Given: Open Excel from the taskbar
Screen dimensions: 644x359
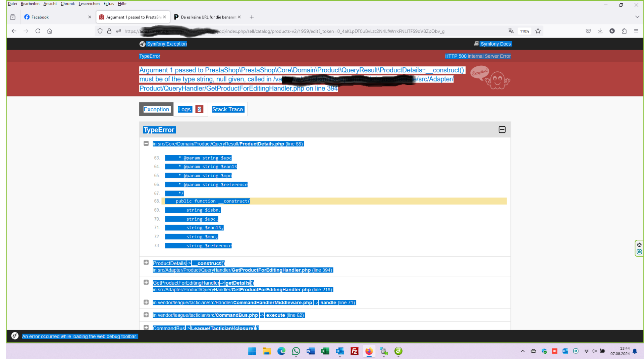Looking at the screenshot, I should [325, 351].
